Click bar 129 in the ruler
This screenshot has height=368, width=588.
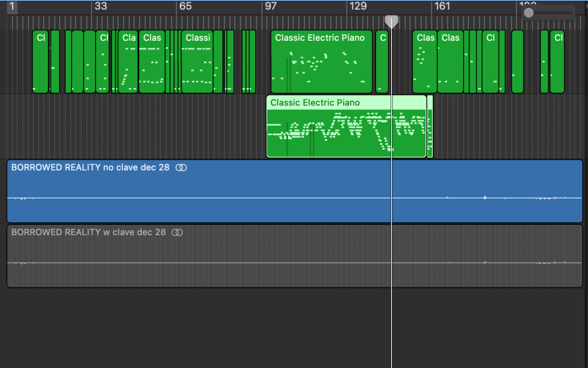pos(358,7)
